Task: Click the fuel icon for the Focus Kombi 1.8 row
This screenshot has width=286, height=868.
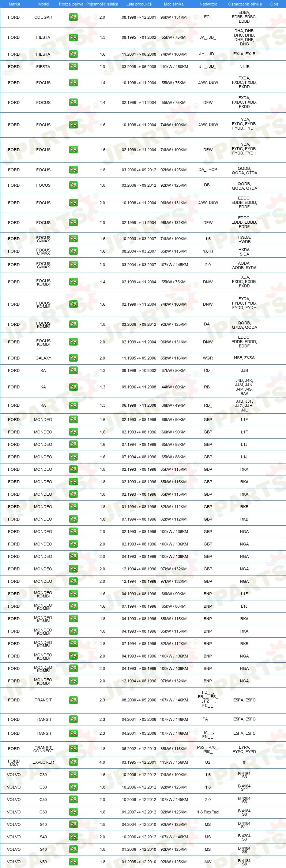Action: pyautogui.click(x=73, y=324)
